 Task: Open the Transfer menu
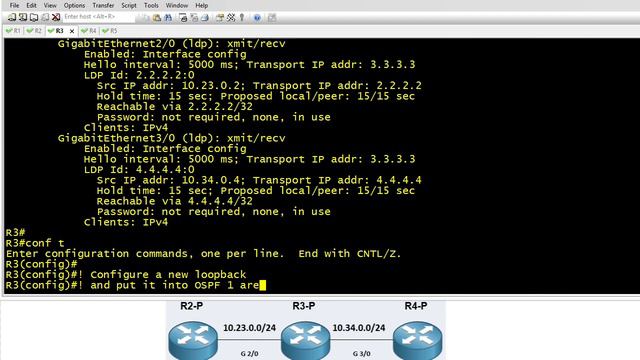[103, 5]
